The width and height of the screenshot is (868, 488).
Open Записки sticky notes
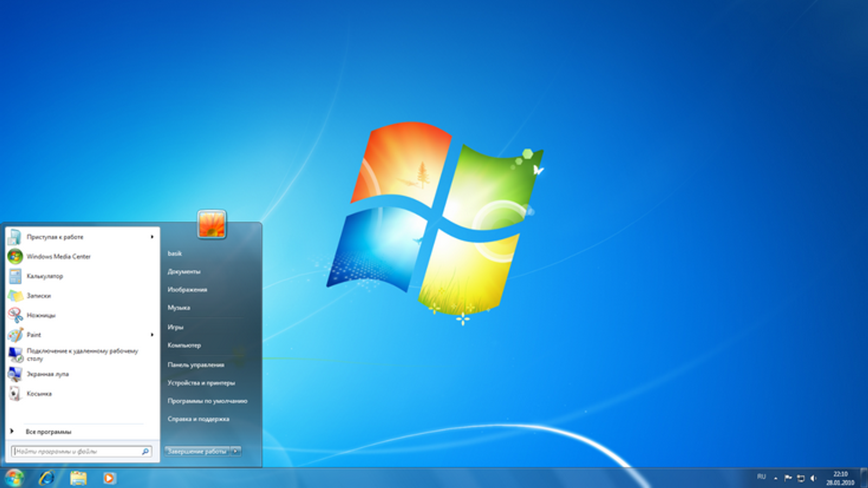(81, 296)
